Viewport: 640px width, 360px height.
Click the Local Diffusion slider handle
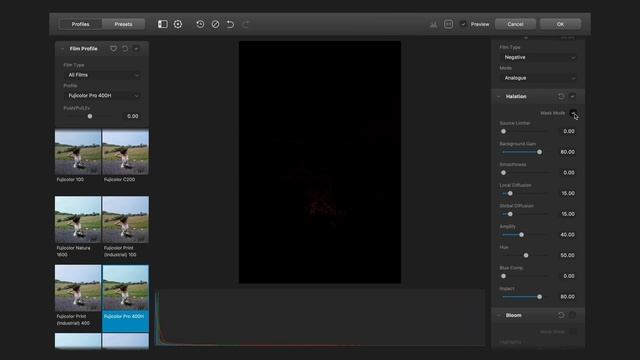510,193
